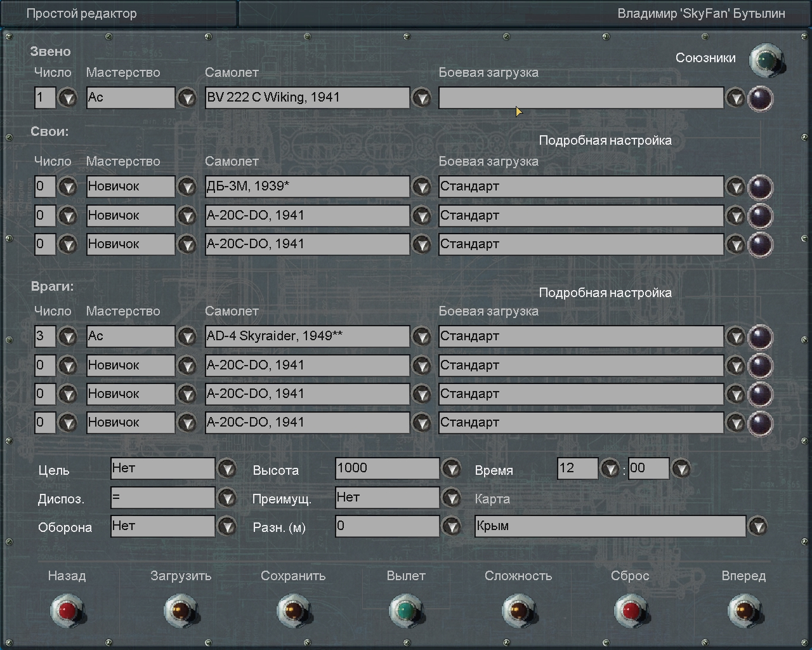Expand the aircraft list arrow for BV 222 C Wiking
Viewport: 812px width, 650px height.
421,98
